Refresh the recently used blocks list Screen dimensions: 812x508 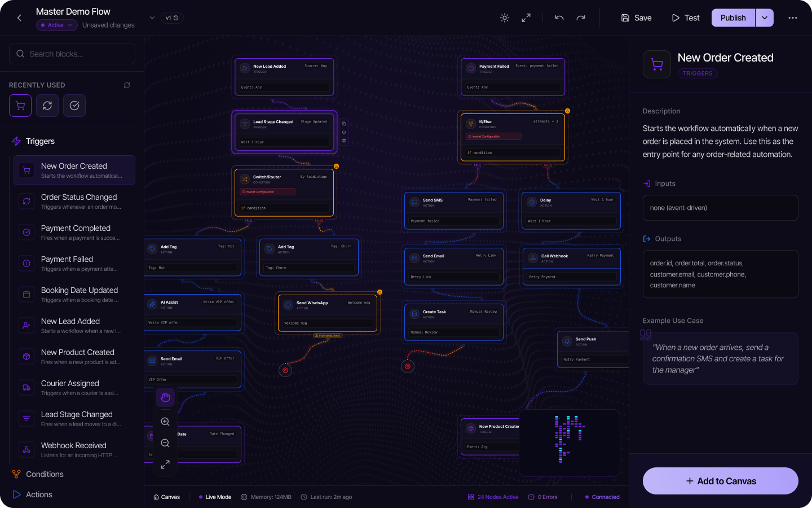click(x=127, y=85)
